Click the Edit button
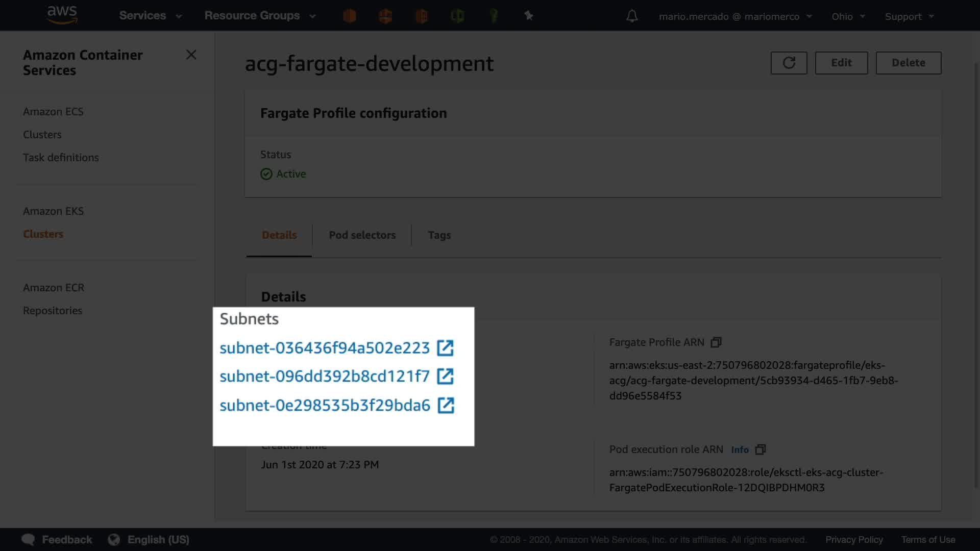 pos(841,63)
